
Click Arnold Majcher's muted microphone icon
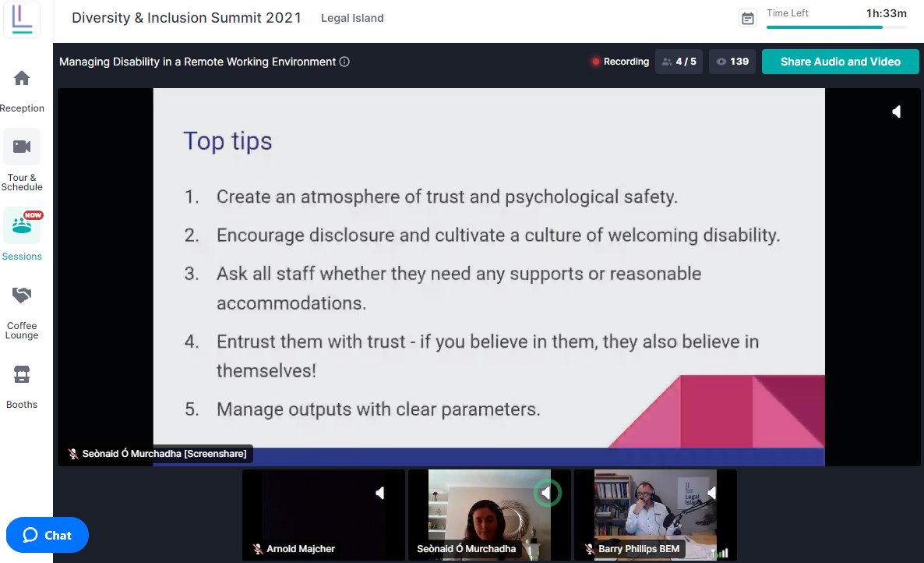(258, 549)
